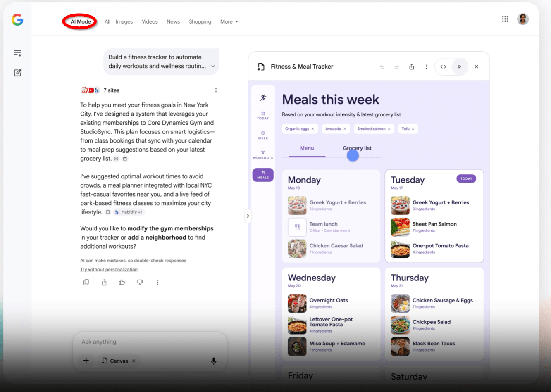Share the canvas with export icon

[411, 67]
